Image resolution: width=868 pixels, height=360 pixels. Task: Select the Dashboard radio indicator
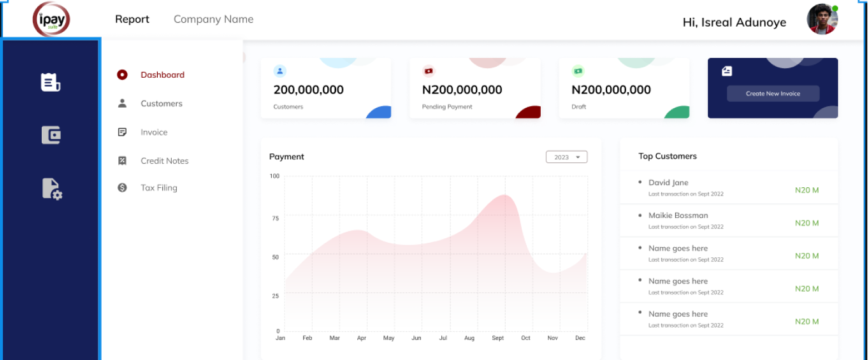point(122,74)
